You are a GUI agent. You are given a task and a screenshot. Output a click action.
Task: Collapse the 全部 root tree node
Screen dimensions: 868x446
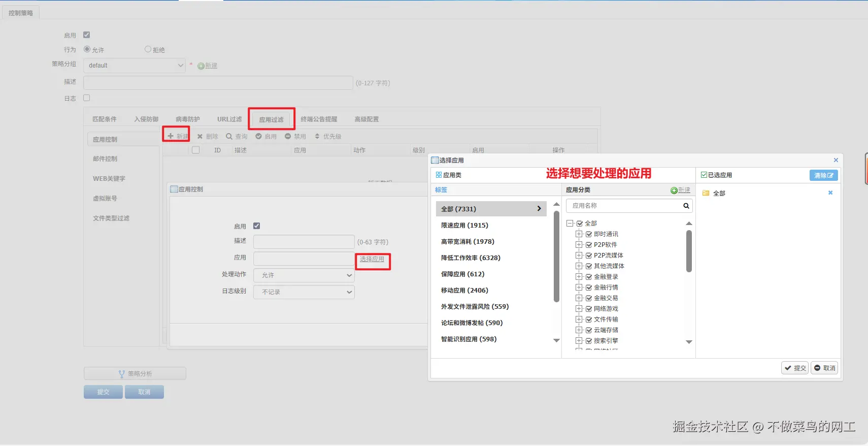point(570,223)
